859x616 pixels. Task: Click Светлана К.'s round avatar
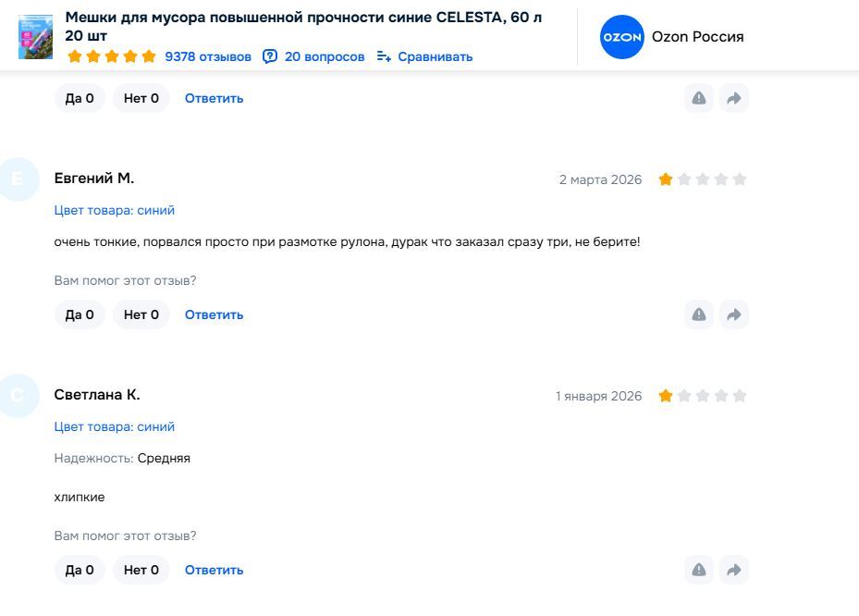click(18, 396)
